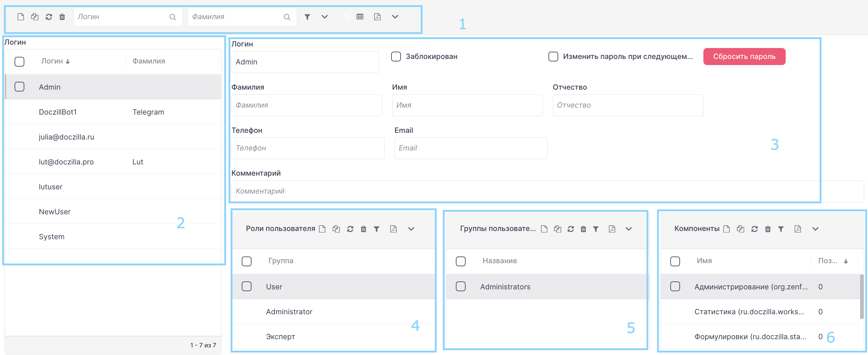Toggle select-all checkbox in Название header
Viewport: 868px width, 355px height.
click(461, 261)
